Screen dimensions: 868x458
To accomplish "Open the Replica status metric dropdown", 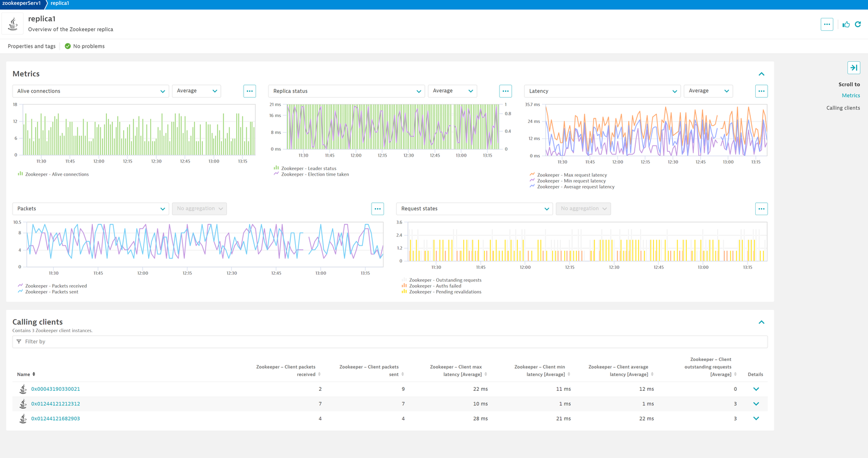I will click(347, 91).
